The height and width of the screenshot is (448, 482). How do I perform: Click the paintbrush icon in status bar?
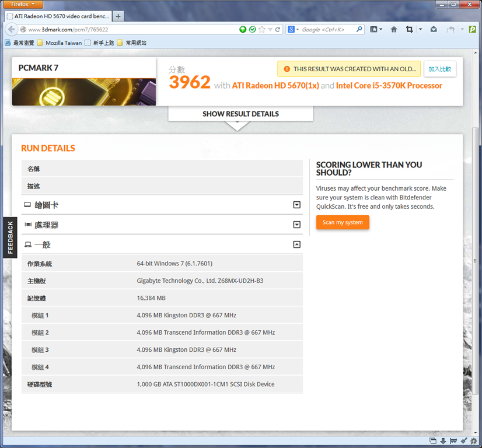tap(464, 441)
